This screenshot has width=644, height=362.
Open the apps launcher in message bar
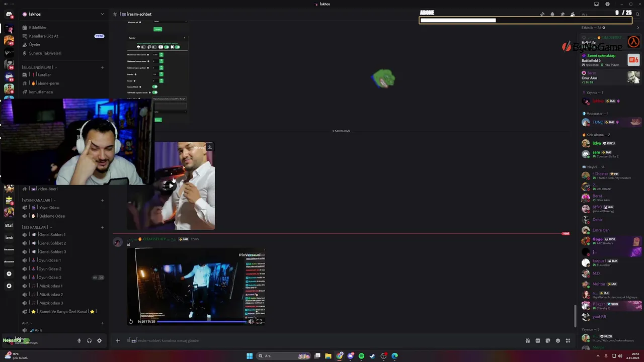tap(568, 340)
